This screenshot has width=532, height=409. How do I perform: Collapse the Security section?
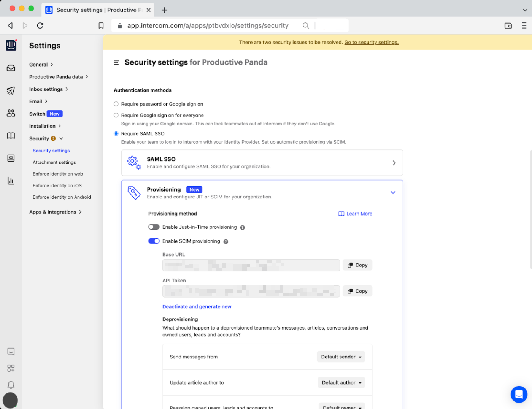(46, 138)
